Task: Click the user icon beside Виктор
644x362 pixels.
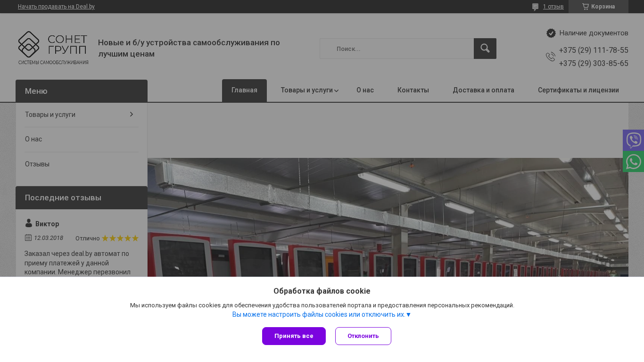Action: point(29,223)
